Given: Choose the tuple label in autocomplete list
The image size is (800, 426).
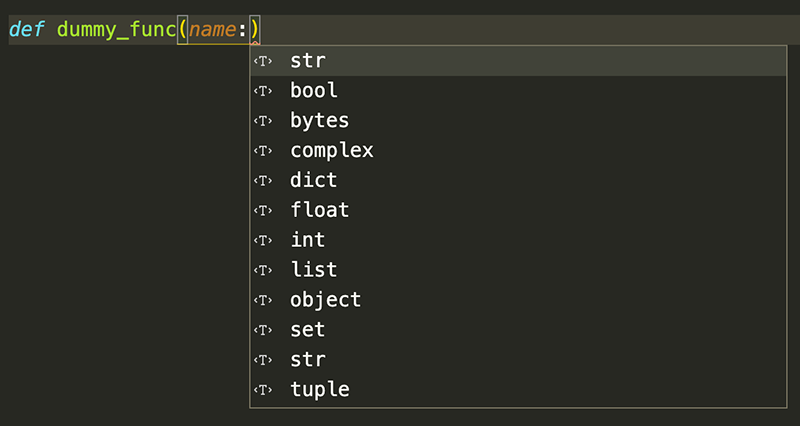Looking at the screenshot, I should [319, 390].
